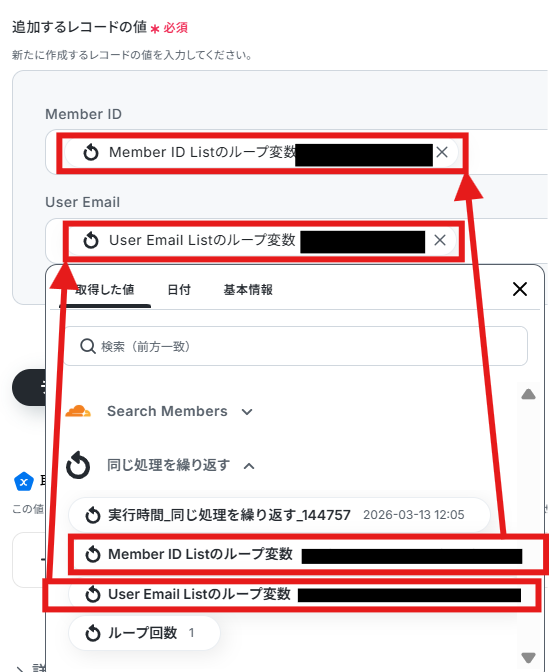Click loop icon in User Email field chip
Viewport: 549px width, 672px height.
point(91,240)
